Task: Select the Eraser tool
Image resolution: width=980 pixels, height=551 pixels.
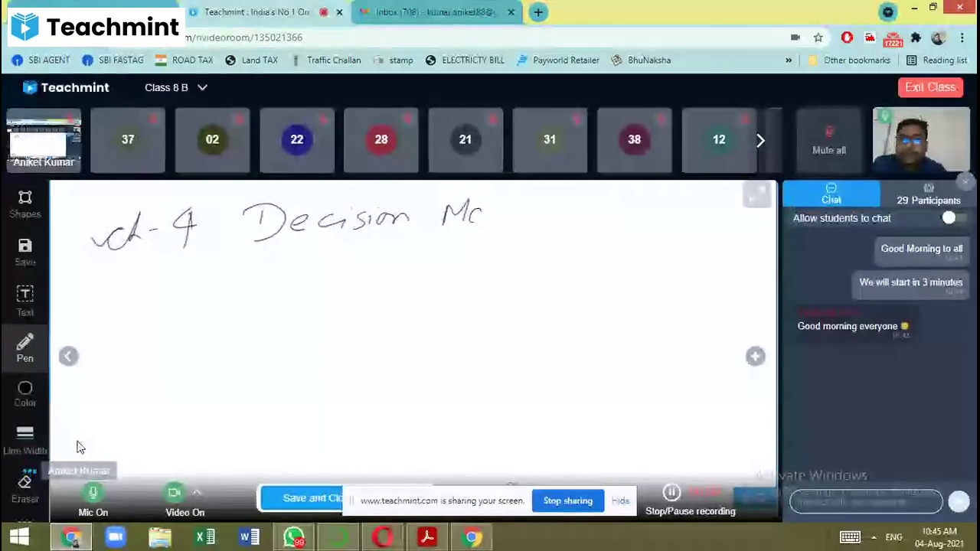Action: [24, 488]
